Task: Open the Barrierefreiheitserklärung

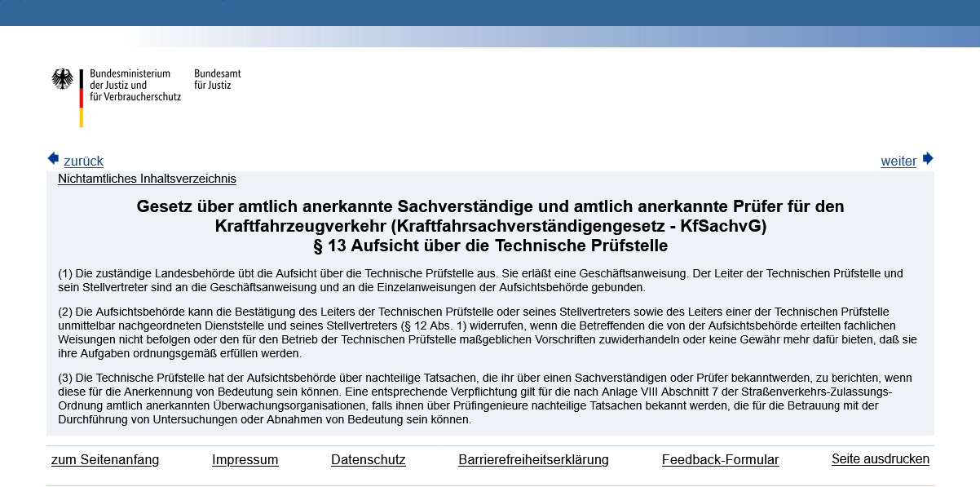Action: [x=533, y=459]
